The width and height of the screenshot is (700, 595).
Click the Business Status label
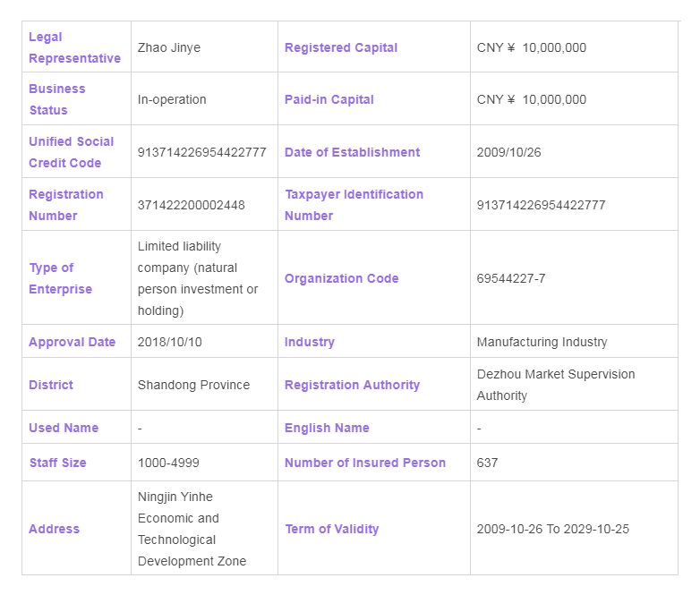tap(57, 99)
